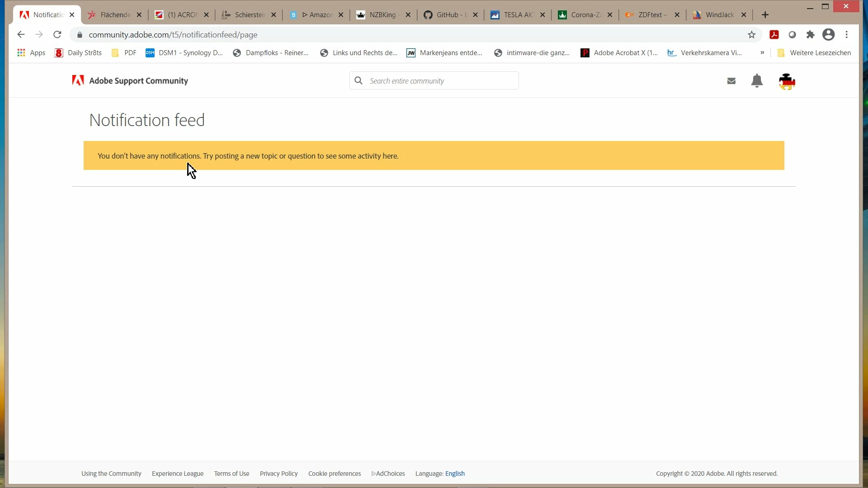The height and width of the screenshot is (488, 868).
Task: Reload the current page
Action: click(57, 35)
